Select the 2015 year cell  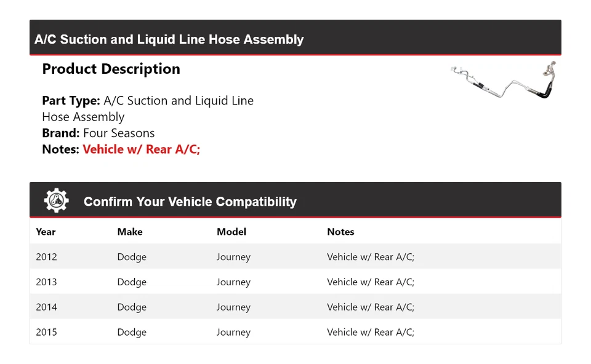(x=46, y=333)
